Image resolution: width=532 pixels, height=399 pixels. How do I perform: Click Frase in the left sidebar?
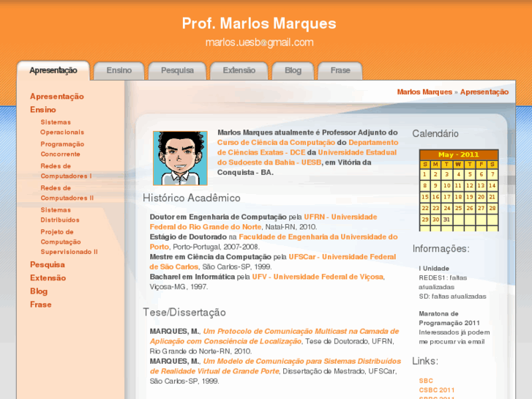(x=41, y=305)
